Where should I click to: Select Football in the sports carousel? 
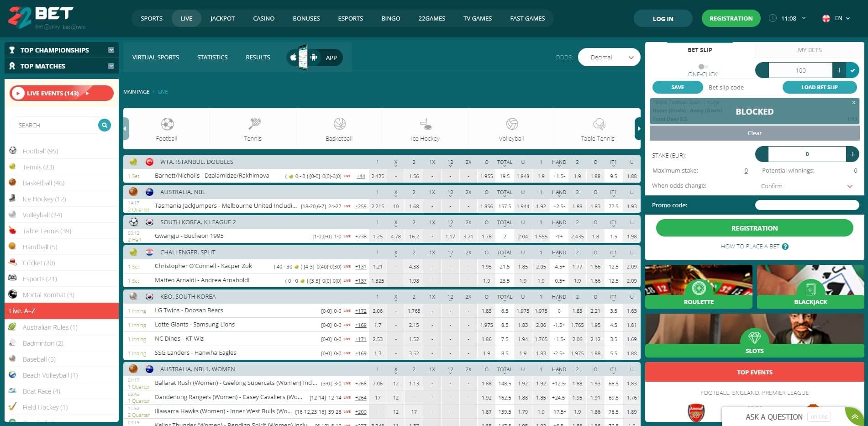point(167,129)
